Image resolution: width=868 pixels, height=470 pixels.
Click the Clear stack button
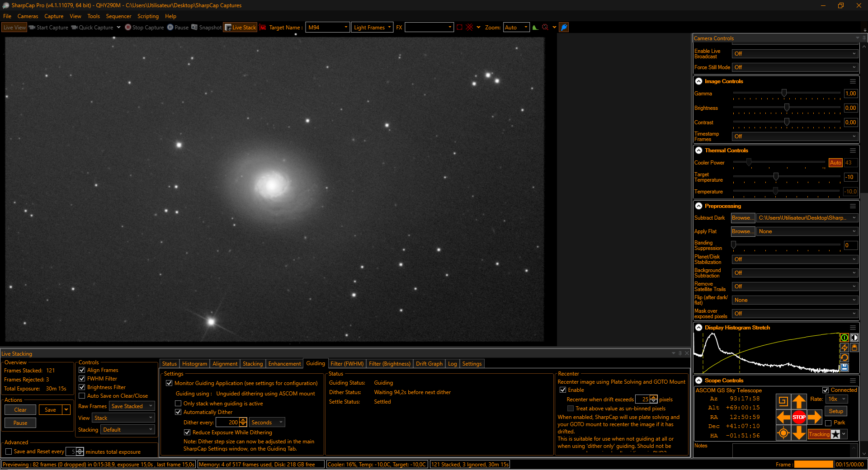(x=20, y=410)
